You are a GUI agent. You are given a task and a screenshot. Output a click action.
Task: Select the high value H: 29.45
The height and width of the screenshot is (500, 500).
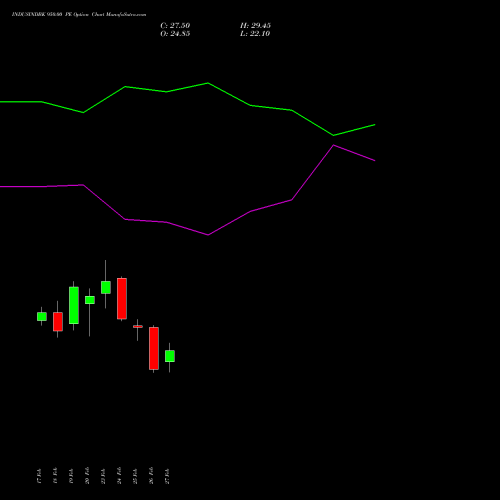click(255, 26)
